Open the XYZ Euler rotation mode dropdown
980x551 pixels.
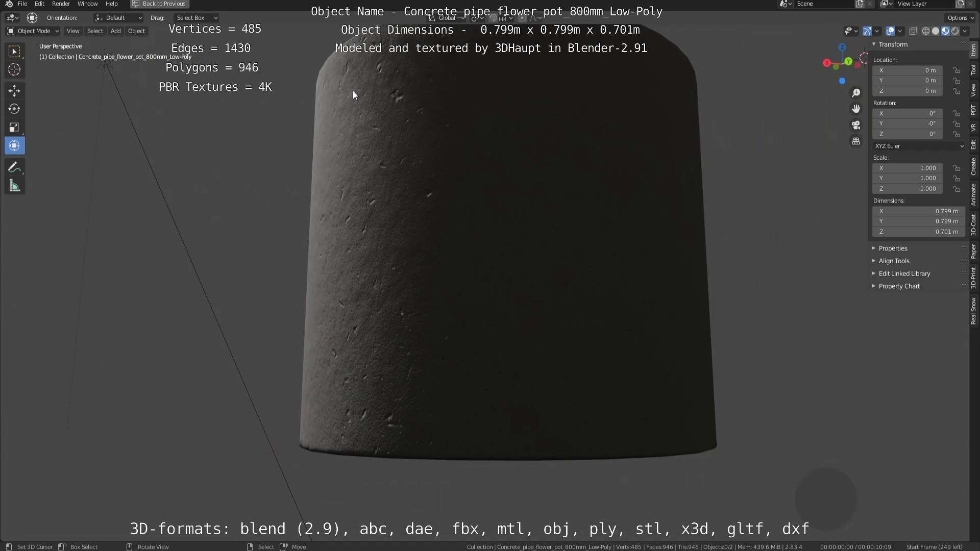click(919, 146)
